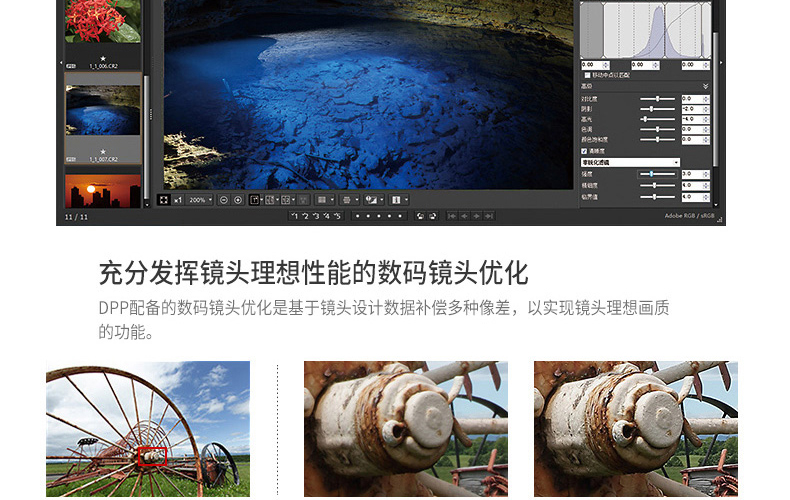Jump to the last image arrow
Viewport: 790px width, 500px height.
(x=489, y=216)
